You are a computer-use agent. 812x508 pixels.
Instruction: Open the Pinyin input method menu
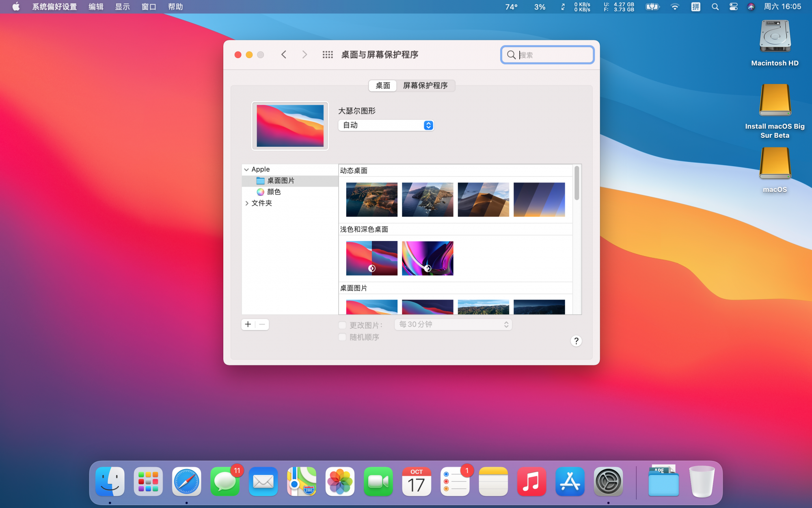pos(695,7)
